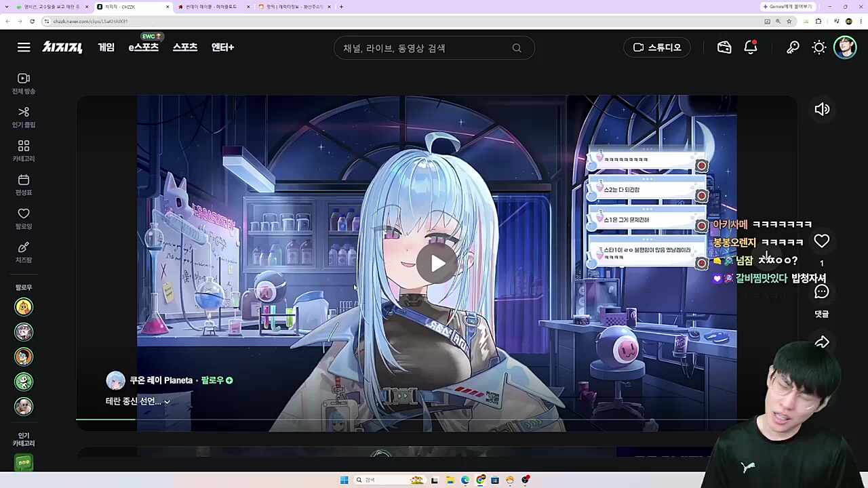This screenshot has width=868, height=488.
Task: Open the 스포츠 tab
Action: [x=185, y=47]
